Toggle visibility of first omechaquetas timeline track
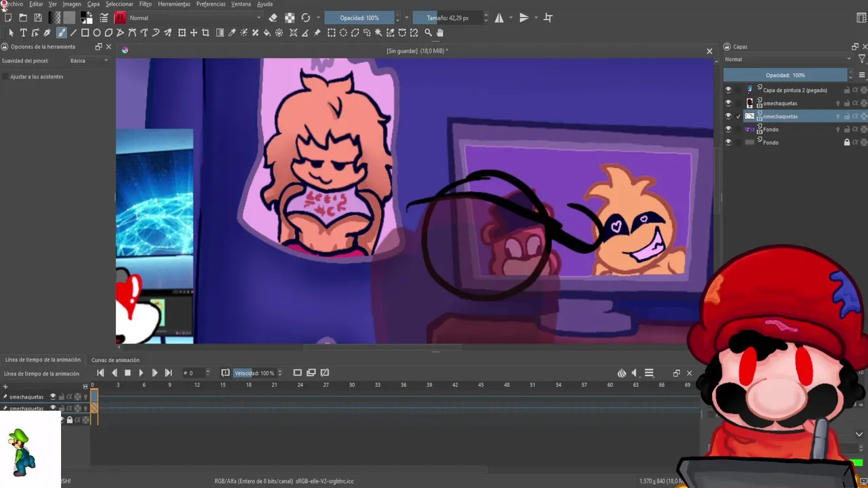This screenshot has height=488, width=868. click(53, 396)
